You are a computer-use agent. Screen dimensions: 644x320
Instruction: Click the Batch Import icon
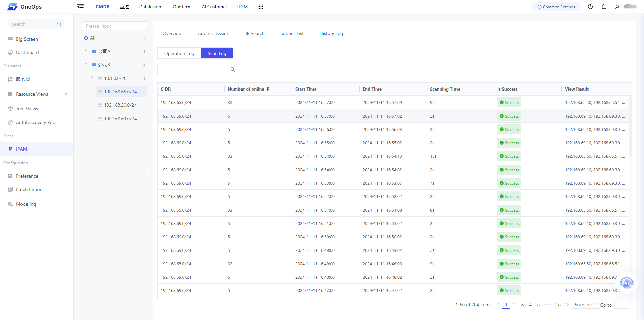[x=10, y=189]
